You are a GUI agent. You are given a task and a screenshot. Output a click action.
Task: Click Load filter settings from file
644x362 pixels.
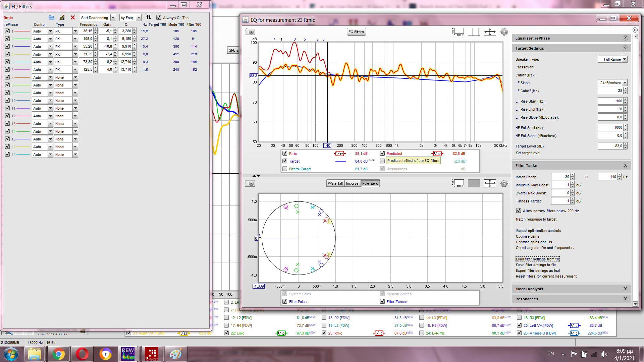coord(538,259)
